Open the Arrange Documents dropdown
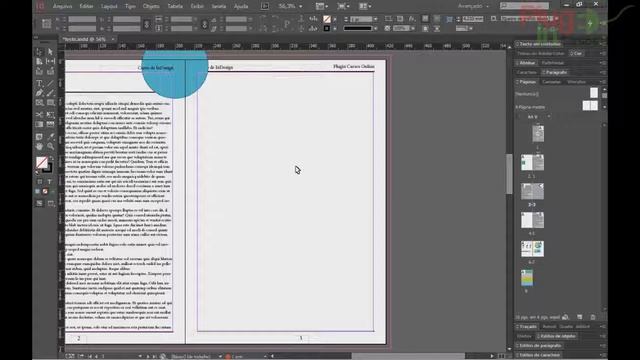 pos(365,6)
